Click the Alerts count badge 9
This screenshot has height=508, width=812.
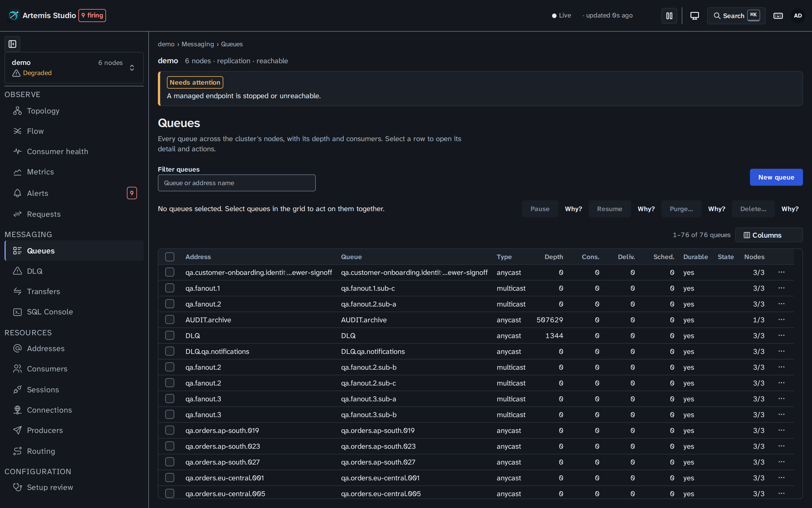(132, 193)
